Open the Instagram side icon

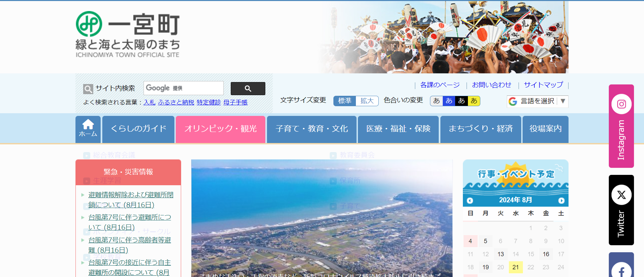(621, 104)
